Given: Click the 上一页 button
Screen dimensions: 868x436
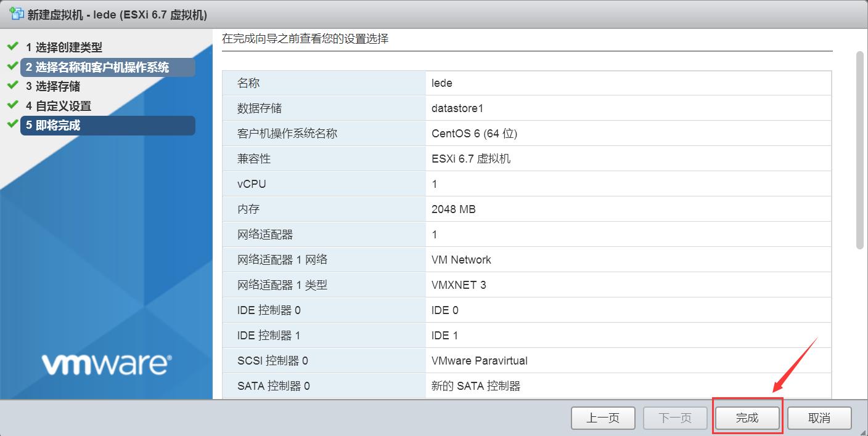Looking at the screenshot, I should point(603,418).
